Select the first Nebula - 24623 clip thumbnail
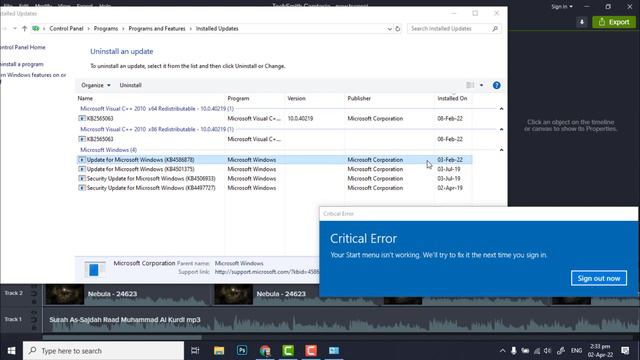Screen dimensions: 640x360 pyautogui.click(x=64, y=295)
